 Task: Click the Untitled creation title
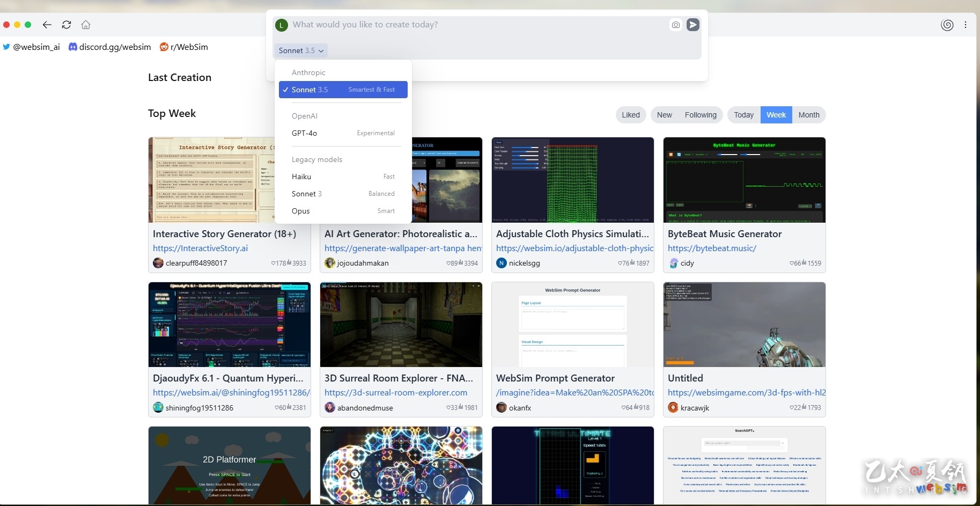(x=686, y=378)
